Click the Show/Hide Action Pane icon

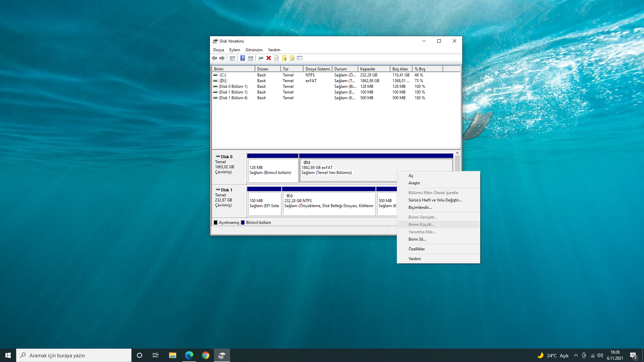click(x=251, y=58)
